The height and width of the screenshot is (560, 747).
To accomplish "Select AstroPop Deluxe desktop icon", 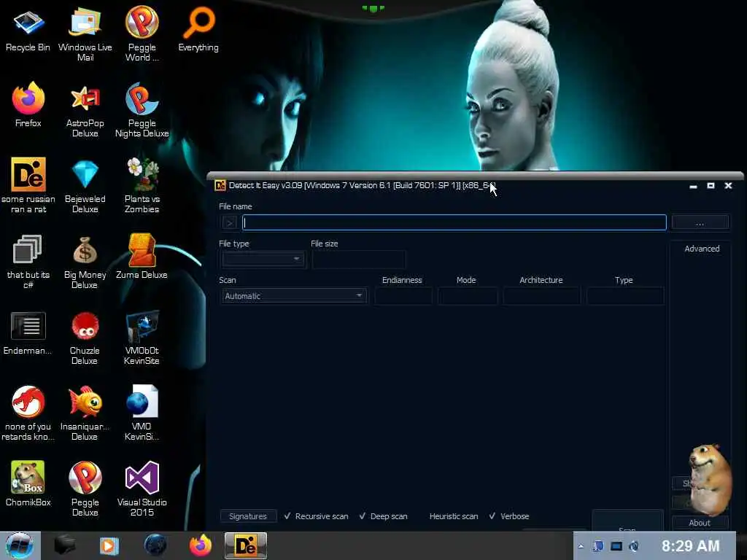I will tap(85, 111).
